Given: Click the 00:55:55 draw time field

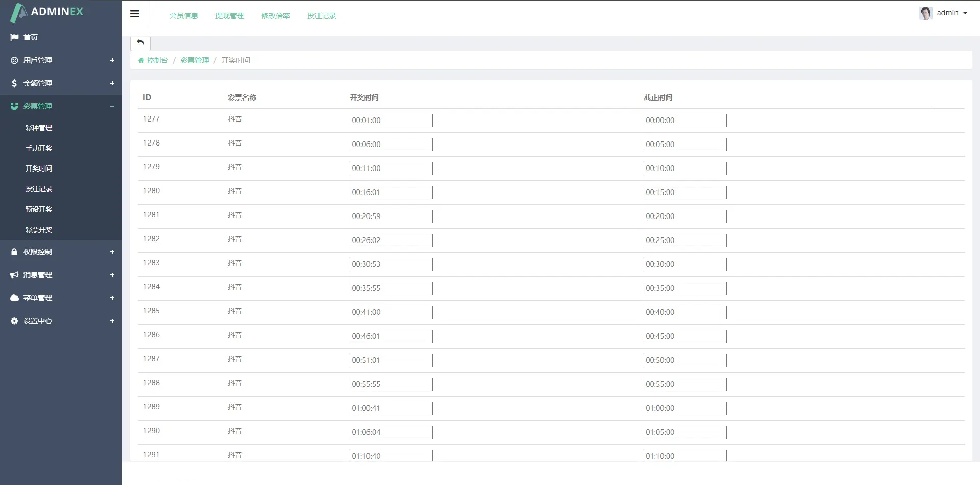Looking at the screenshot, I should 391,384.
